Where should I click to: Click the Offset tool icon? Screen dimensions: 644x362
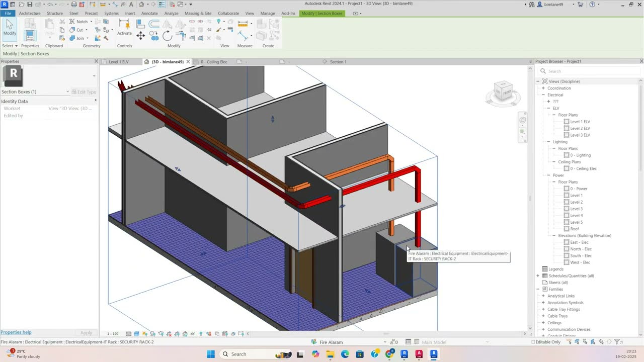[x=154, y=24]
